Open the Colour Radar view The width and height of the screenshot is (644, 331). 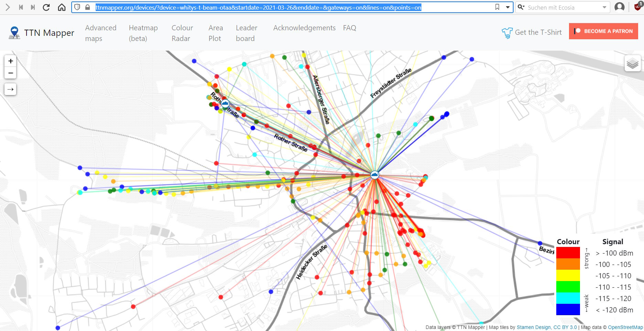(x=182, y=33)
